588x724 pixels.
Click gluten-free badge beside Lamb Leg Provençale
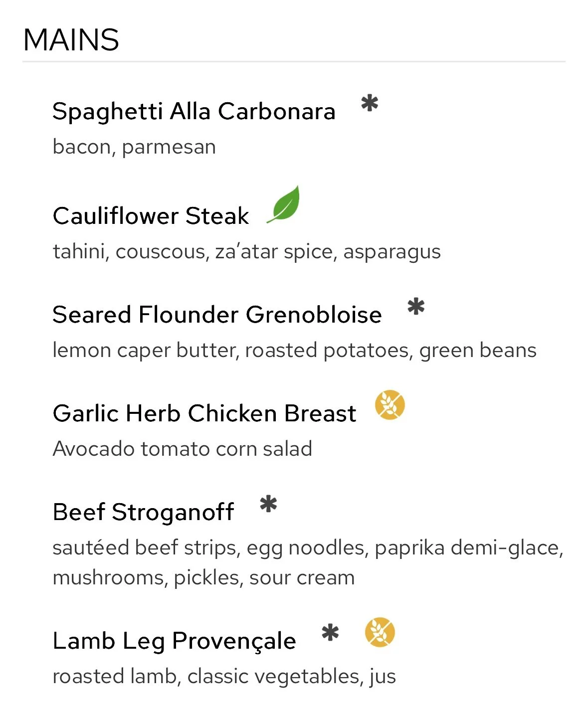point(380,632)
